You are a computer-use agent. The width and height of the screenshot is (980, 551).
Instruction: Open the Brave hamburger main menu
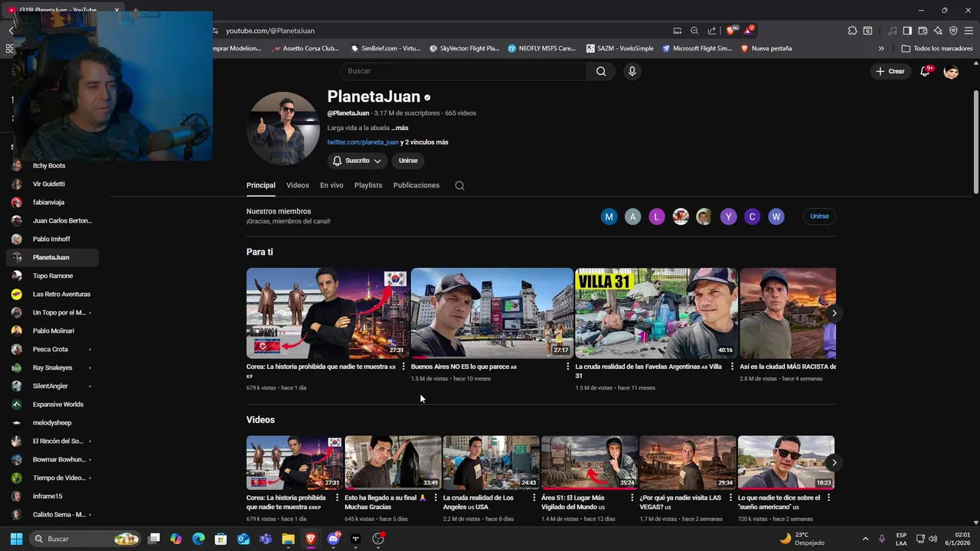pyautogui.click(x=969, y=31)
